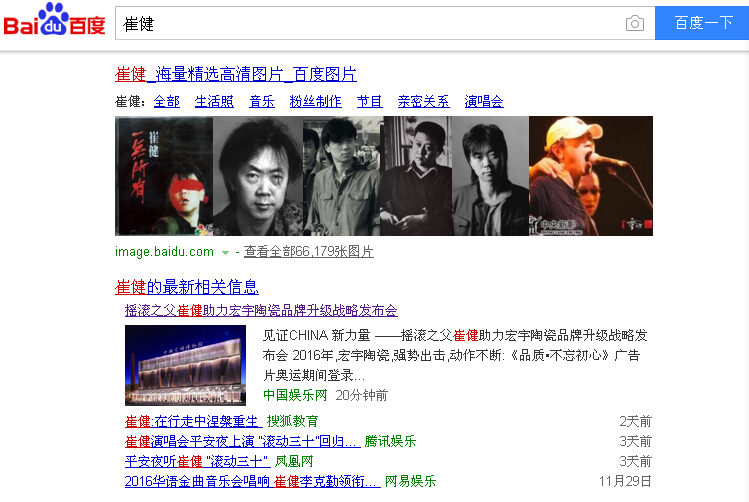749x502 pixels.
Task: Click 查看全部66,179张图片 link
Action: (309, 251)
